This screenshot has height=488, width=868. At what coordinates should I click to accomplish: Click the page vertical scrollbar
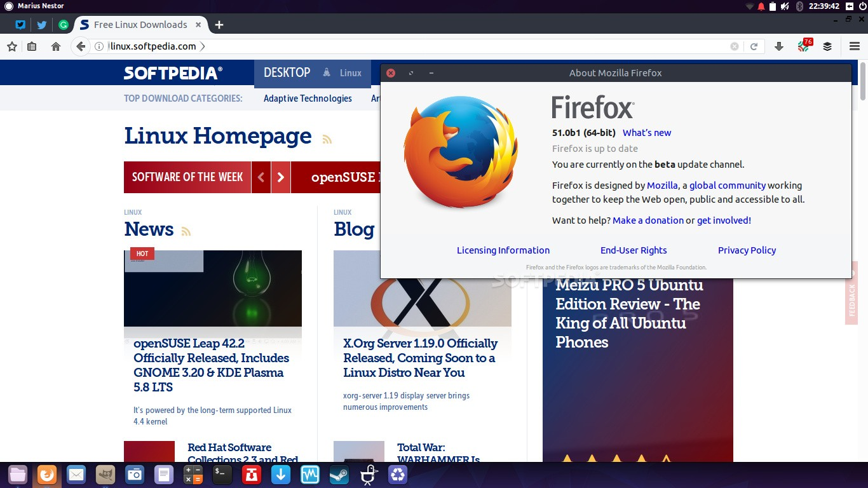[x=864, y=81]
